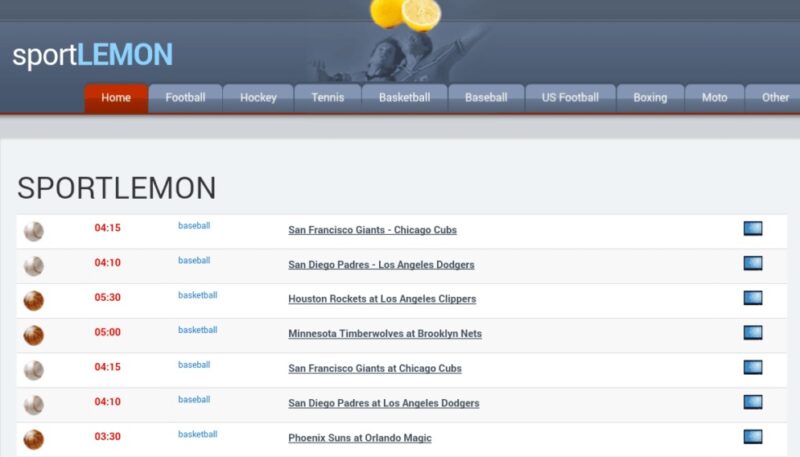Click the sportLEMON logo
Screen dimensions: 800x457
click(92, 55)
